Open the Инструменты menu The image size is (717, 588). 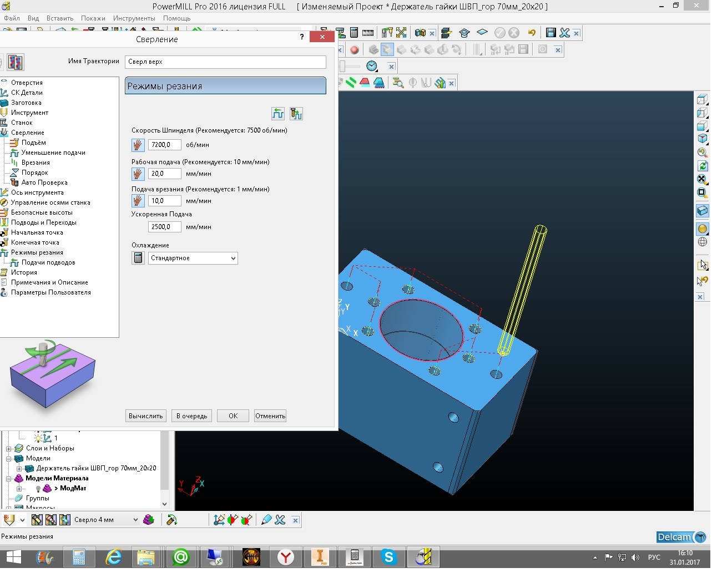click(134, 18)
